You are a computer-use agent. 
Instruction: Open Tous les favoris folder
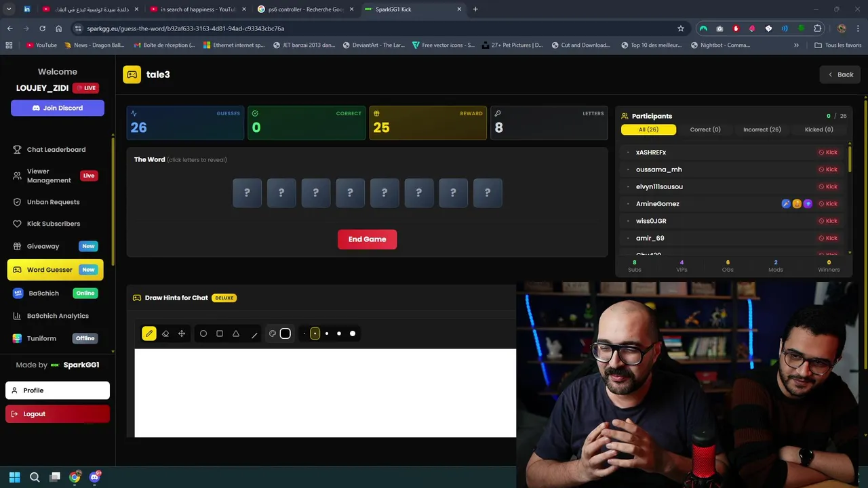click(x=838, y=45)
